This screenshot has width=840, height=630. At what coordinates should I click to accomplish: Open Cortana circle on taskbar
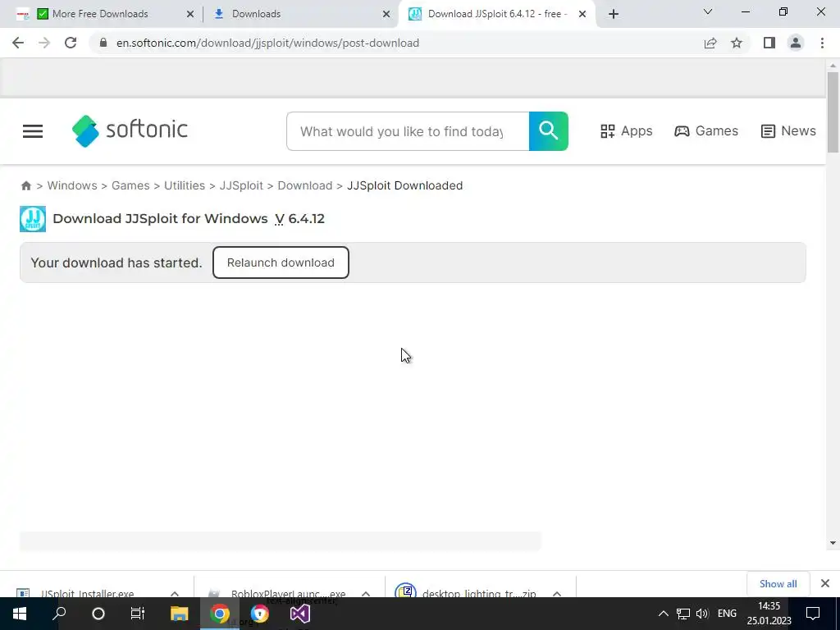pos(98,614)
